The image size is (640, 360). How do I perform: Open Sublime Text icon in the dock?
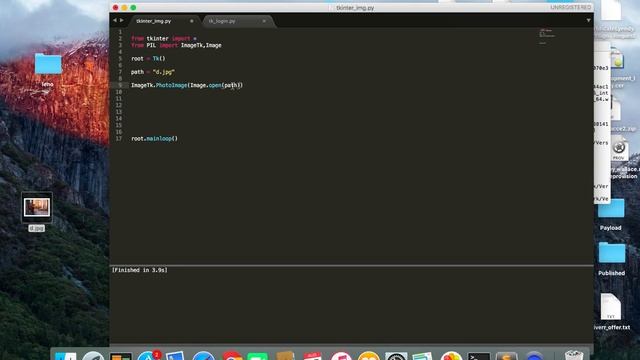pyautogui.click(x=507, y=356)
